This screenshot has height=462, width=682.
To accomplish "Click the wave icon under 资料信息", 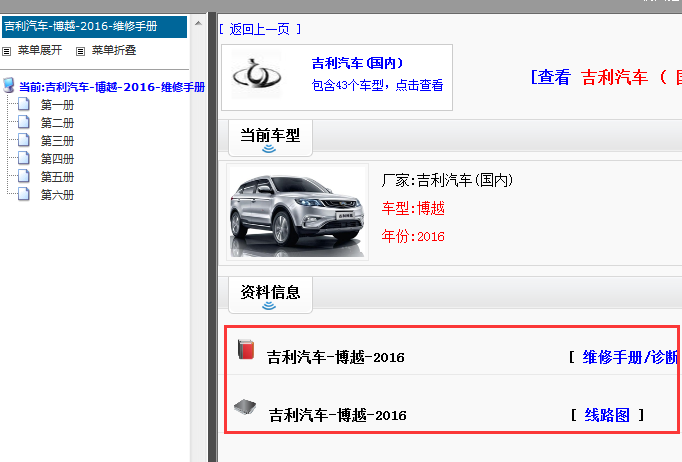I will point(269,306).
